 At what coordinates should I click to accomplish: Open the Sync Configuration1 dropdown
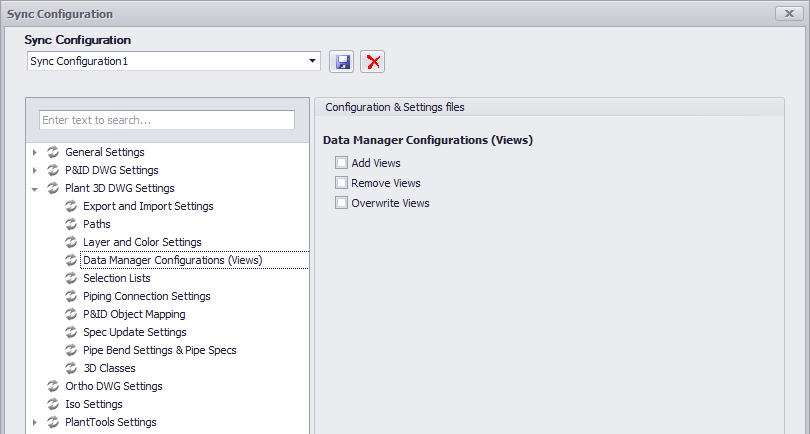click(x=312, y=61)
